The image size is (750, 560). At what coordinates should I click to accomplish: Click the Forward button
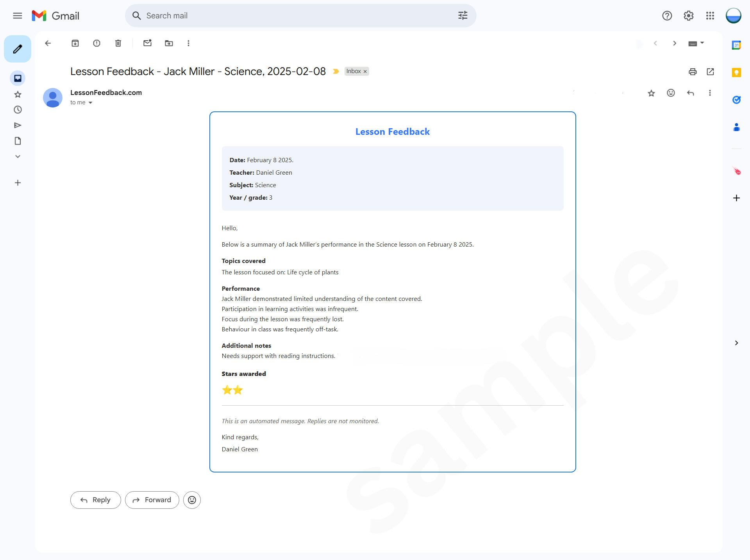152,500
